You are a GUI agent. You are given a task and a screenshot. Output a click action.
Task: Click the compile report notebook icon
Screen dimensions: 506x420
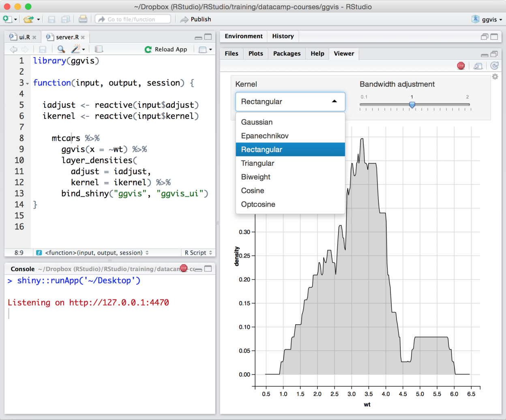(99, 49)
